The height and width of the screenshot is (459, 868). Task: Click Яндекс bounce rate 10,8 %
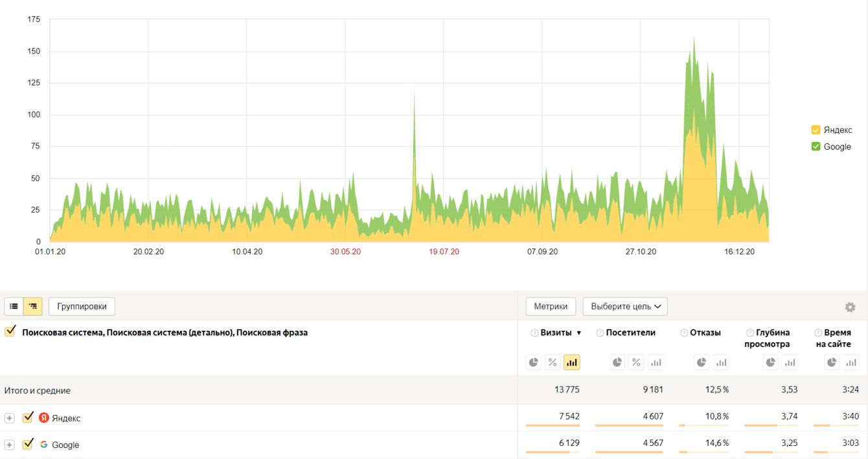(x=717, y=416)
